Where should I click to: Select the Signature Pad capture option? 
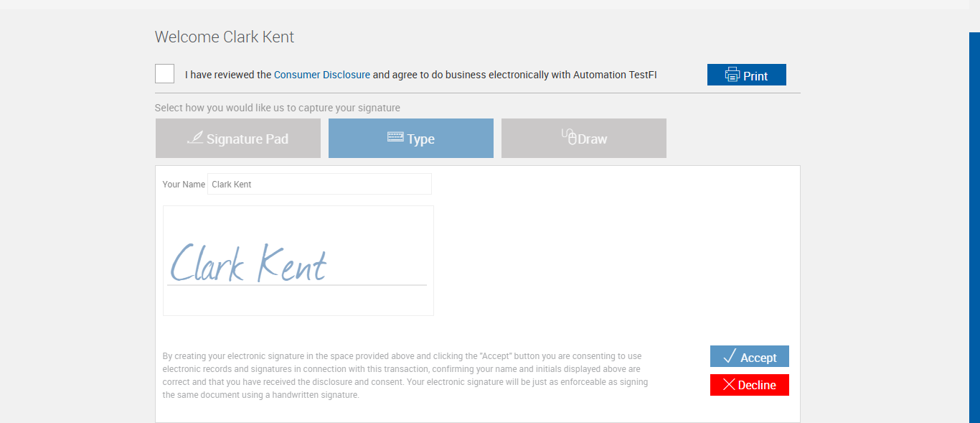click(238, 138)
